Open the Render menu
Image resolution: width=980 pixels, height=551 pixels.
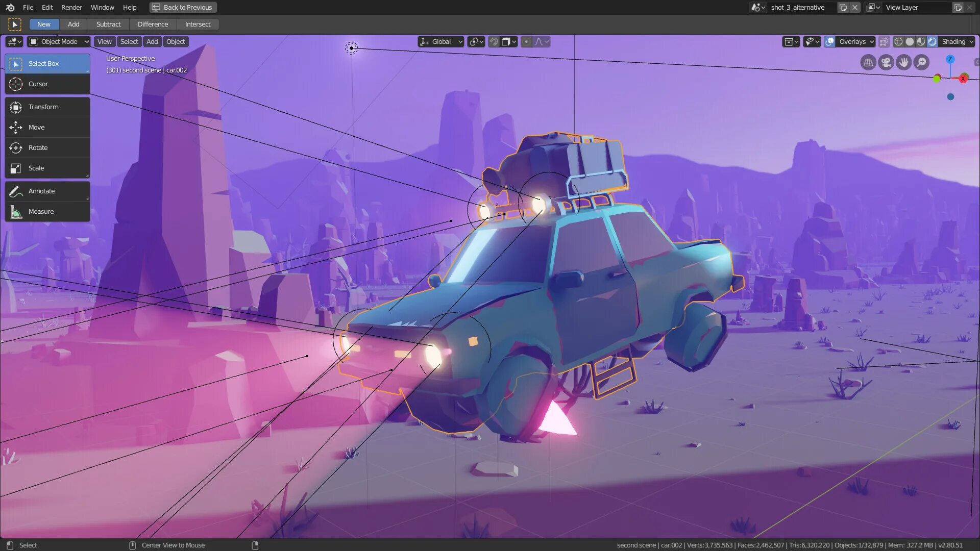[71, 7]
